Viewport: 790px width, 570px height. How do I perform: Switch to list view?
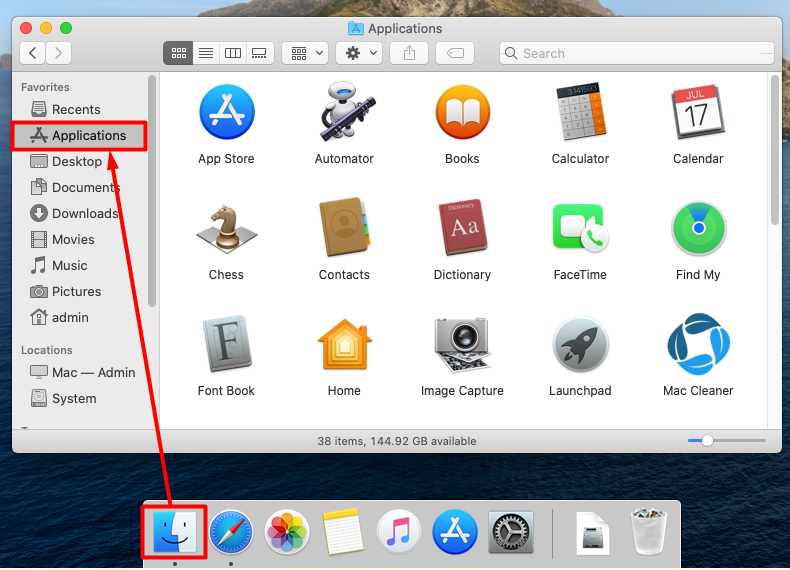[x=206, y=53]
